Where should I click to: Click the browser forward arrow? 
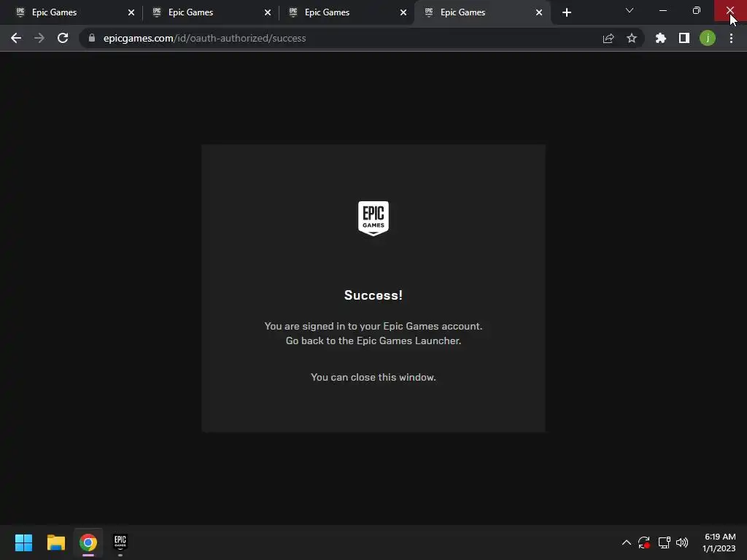39,38
